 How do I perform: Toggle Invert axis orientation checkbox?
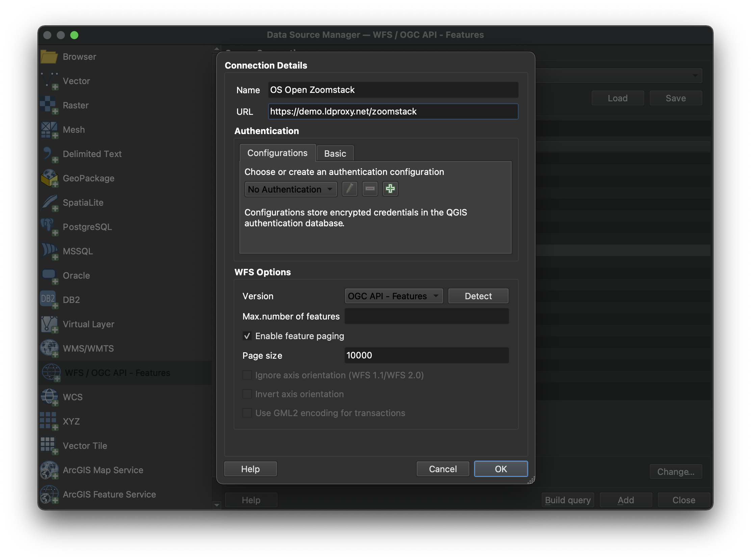tap(247, 394)
